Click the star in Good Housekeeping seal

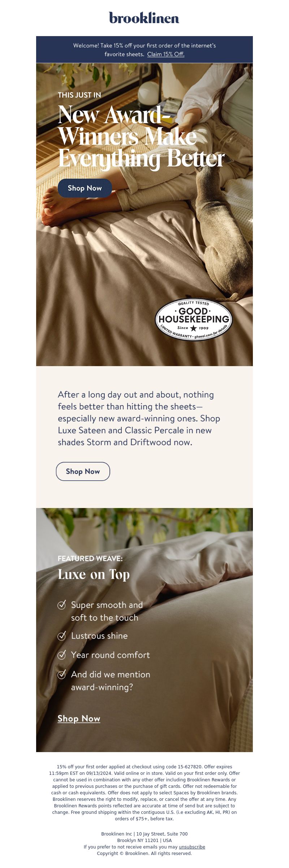[x=194, y=328]
